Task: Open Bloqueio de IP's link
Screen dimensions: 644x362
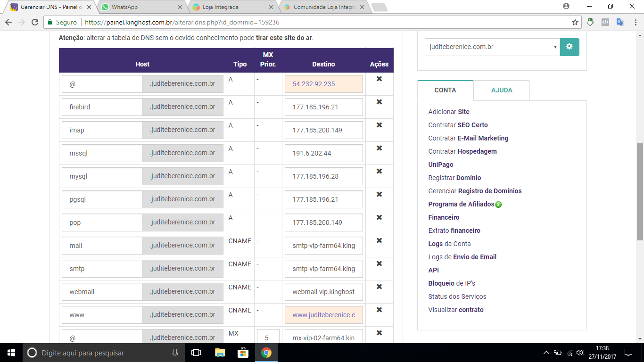Action: [452, 283]
